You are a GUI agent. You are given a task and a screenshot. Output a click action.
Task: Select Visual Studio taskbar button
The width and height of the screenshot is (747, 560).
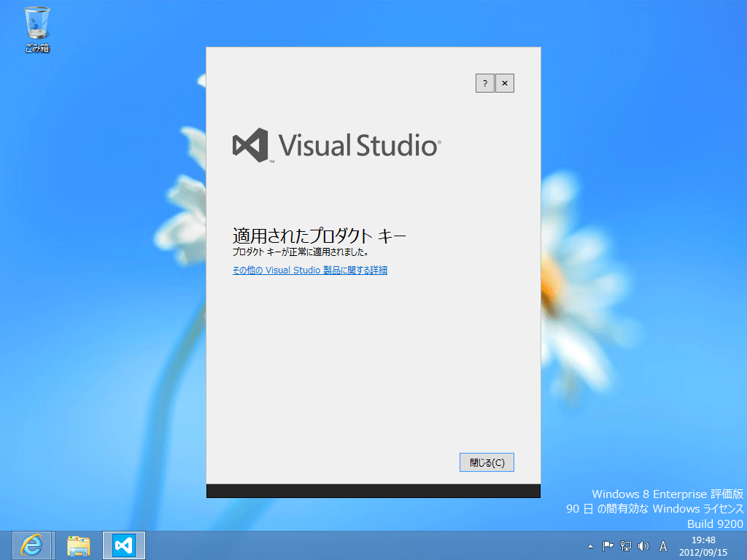coord(124,545)
